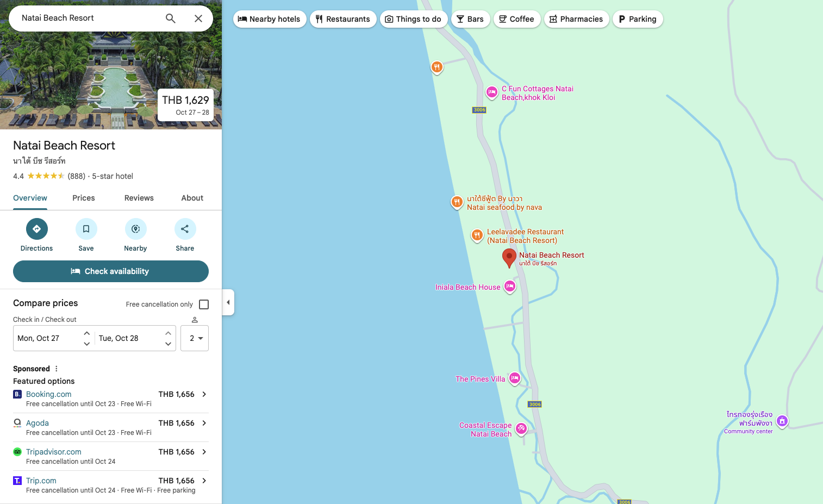
Task: Click the C Fun Cottages Natai marker
Action: (491, 92)
